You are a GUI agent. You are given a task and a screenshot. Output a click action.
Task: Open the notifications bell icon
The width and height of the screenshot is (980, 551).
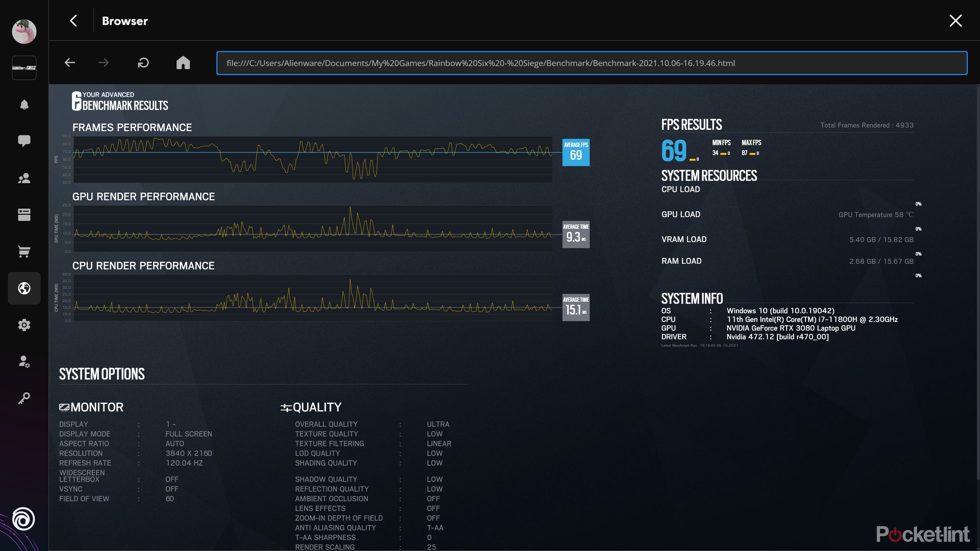(24, 105)
